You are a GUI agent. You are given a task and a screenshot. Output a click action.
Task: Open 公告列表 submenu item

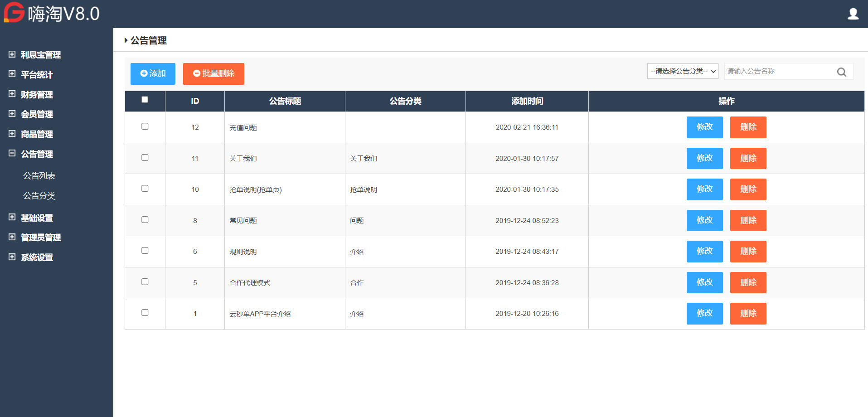pyautogui.click(x=39, y=176)
